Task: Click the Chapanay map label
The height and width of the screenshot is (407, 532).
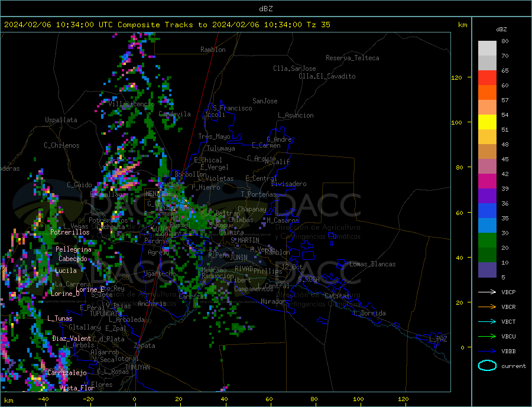Action: pyautogui.click(x=252, y=209)
